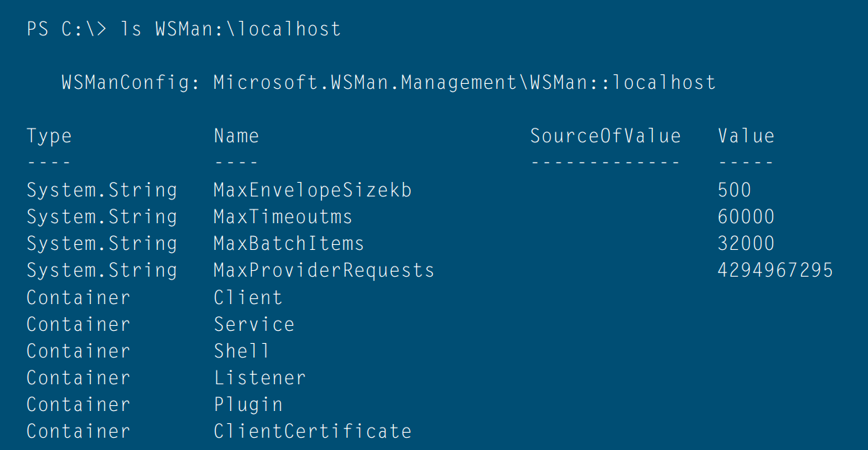This screenshot has height=450, width=868.
Task: Click the 'SourceOfValue' column header
Action: [x=605, y=137]
